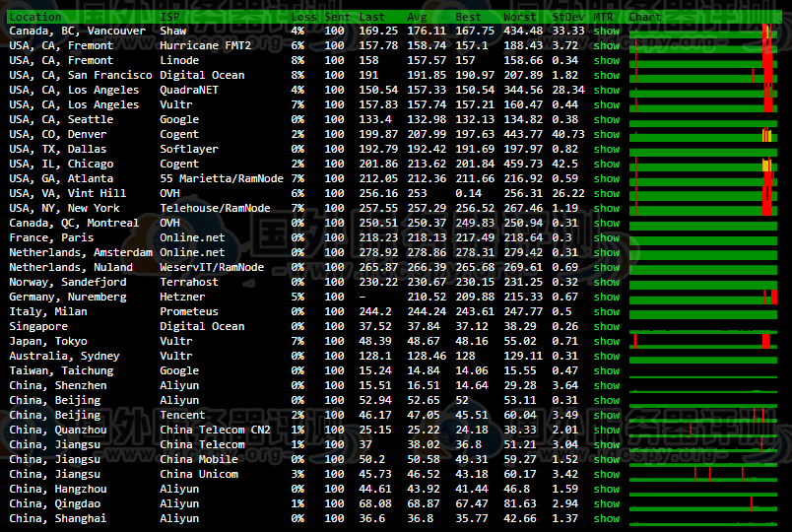Select 'China Telecom CN2' ISP text
The height and width of the screenshot is (532, 792).
[215, 430]
